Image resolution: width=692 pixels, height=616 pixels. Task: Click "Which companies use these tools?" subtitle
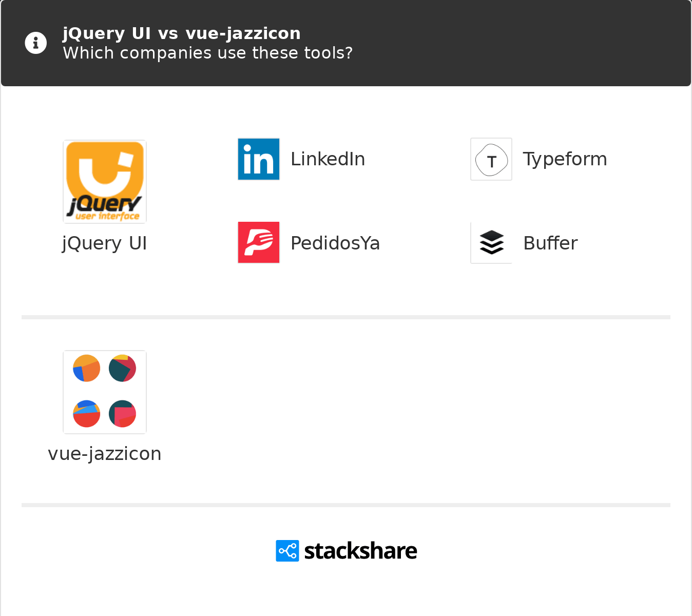(208, 53)
